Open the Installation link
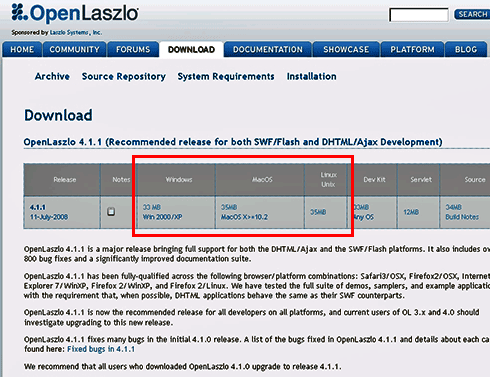 311,76
